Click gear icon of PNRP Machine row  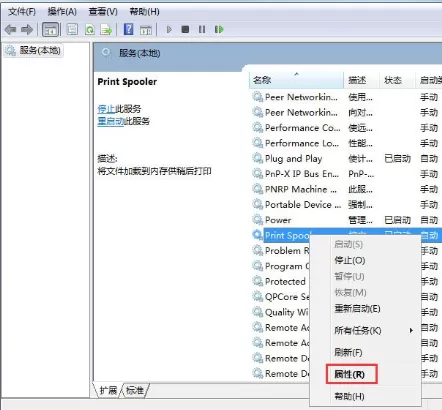coord(257,189)
